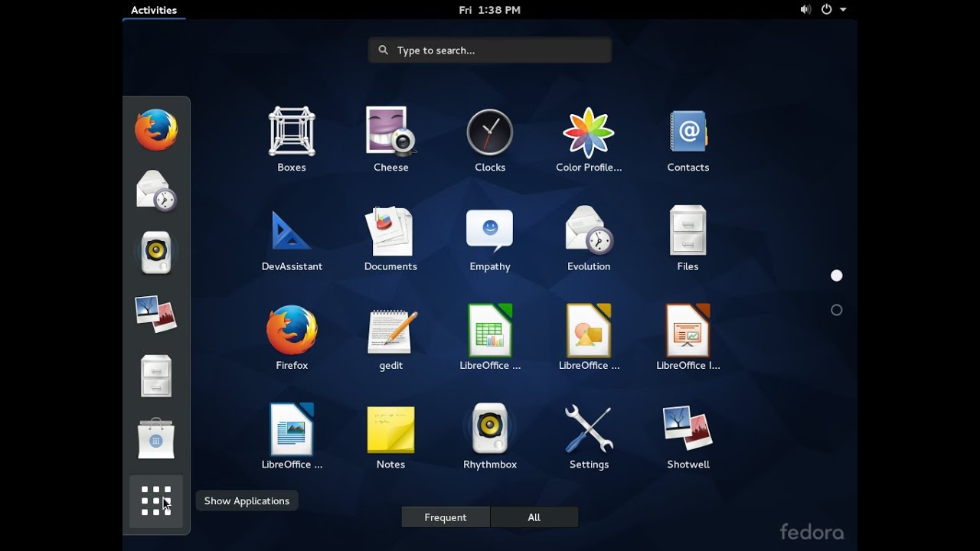Open Files from the app grid
The image size is (980, 551).
point(688,238)
